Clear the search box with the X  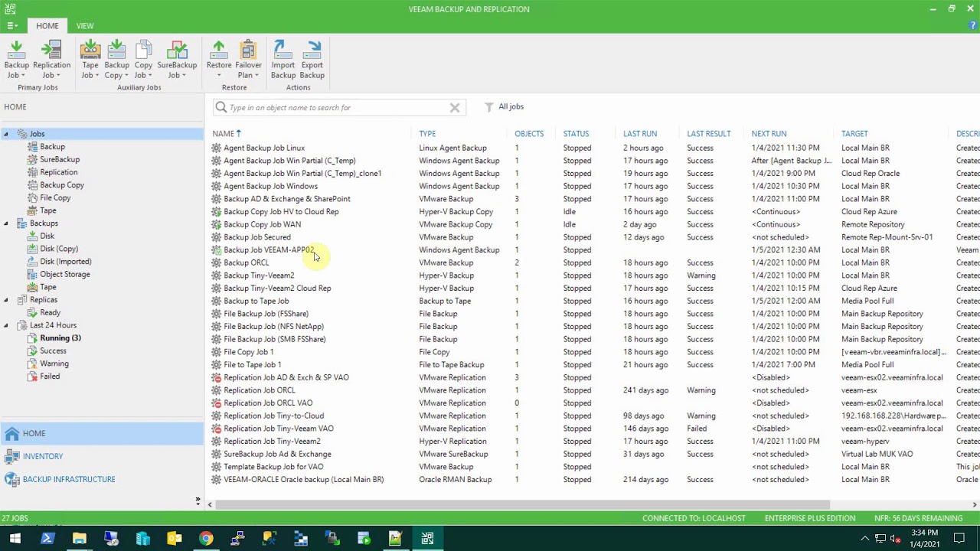(x=455, y=108)
